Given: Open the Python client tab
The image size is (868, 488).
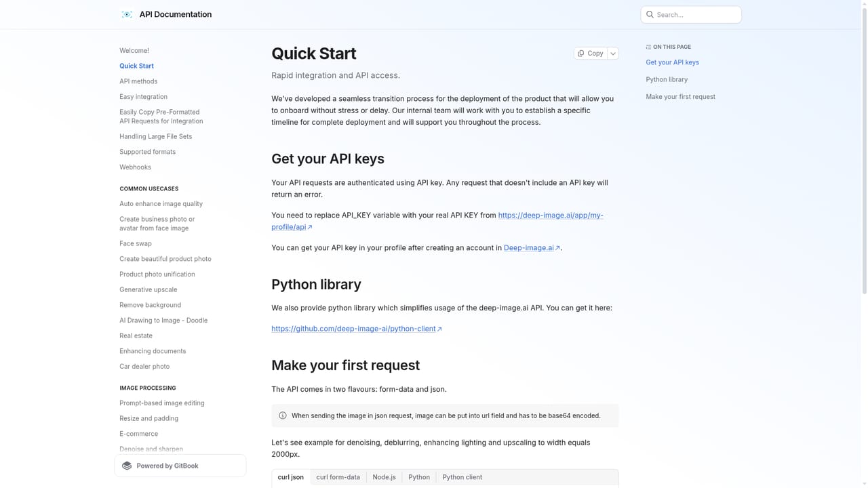Looking at the screenshot, I should click(462, 477).
